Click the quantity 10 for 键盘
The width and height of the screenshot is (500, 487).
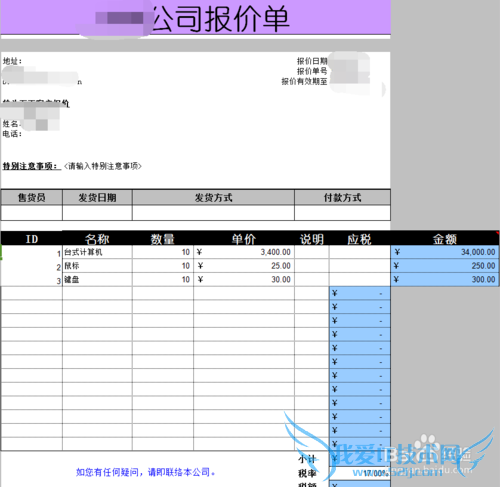click(163, 280)
